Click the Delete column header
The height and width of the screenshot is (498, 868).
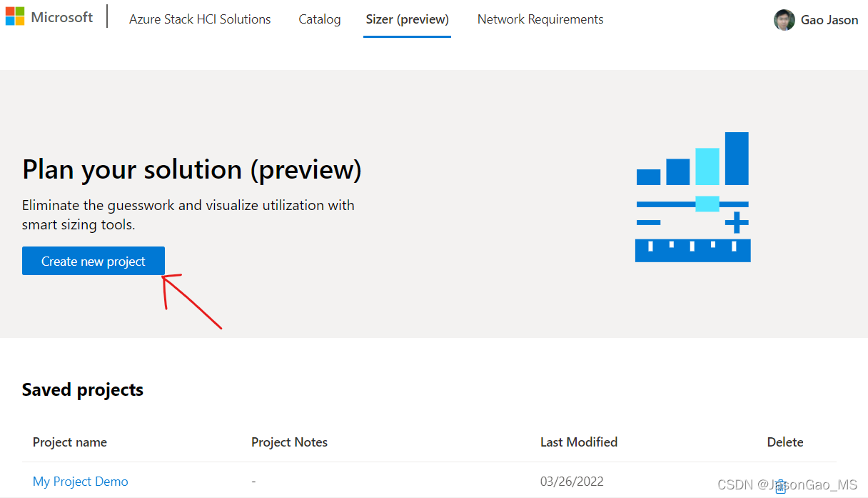[x=785, y=442]
